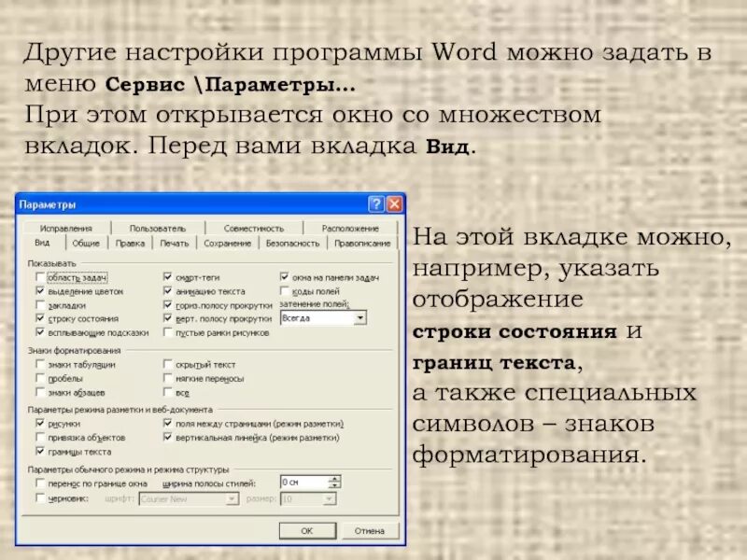Check знаки табуляции option
Screen dimensions: 747x560
point(40,364)
